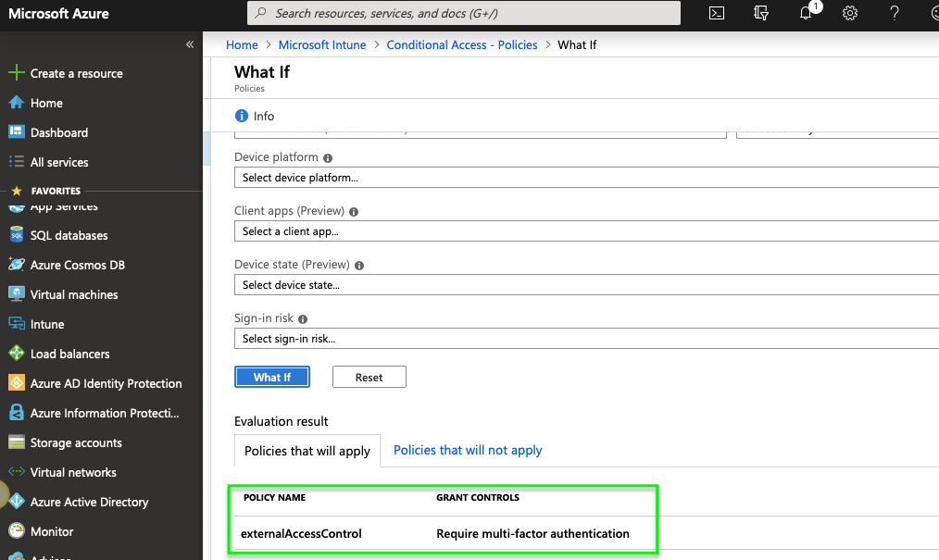Click the Microsoft Azure portal title
The height and width of the screenshot is (560, 939).
coord(58,13)
